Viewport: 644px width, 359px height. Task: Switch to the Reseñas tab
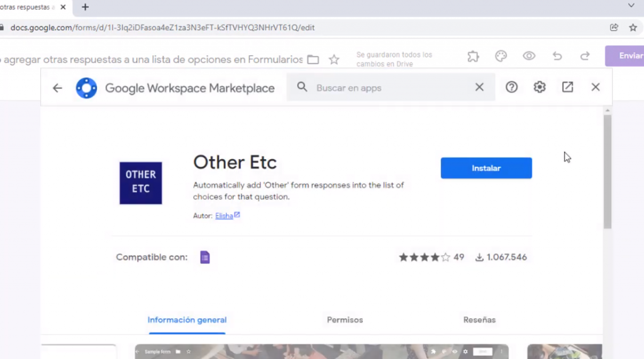click(x=479, y=320)
